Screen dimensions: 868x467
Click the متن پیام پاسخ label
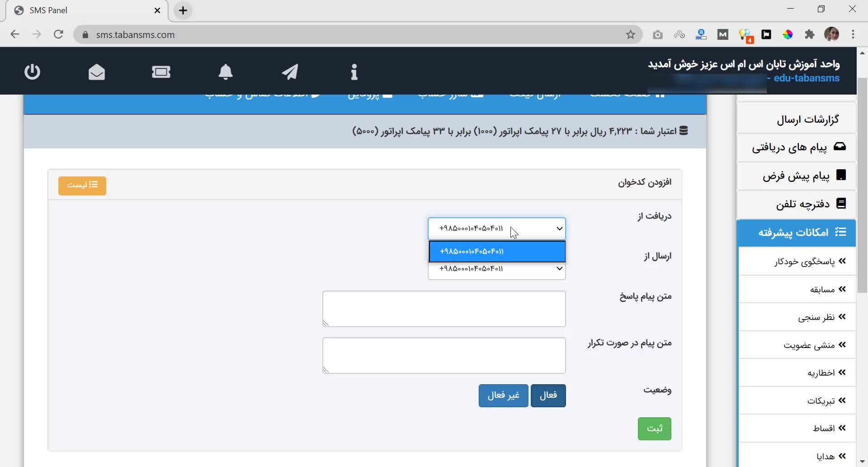coord(646,296)
